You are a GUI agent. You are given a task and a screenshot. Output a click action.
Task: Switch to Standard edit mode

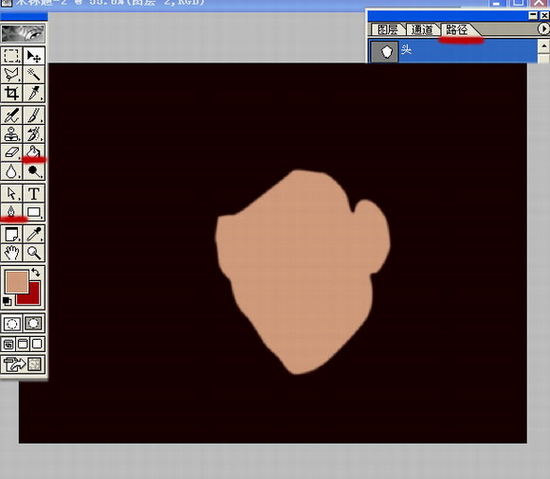(x=12, y=323)
